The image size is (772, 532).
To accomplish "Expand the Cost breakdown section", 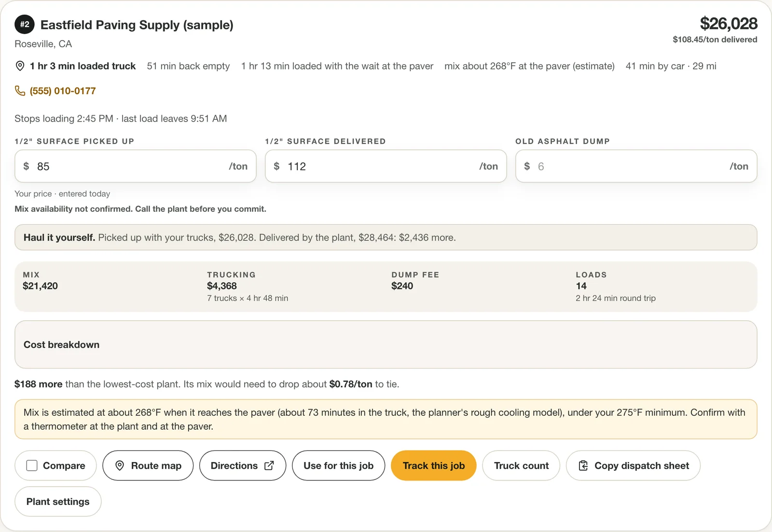I will tap(386, 344).
